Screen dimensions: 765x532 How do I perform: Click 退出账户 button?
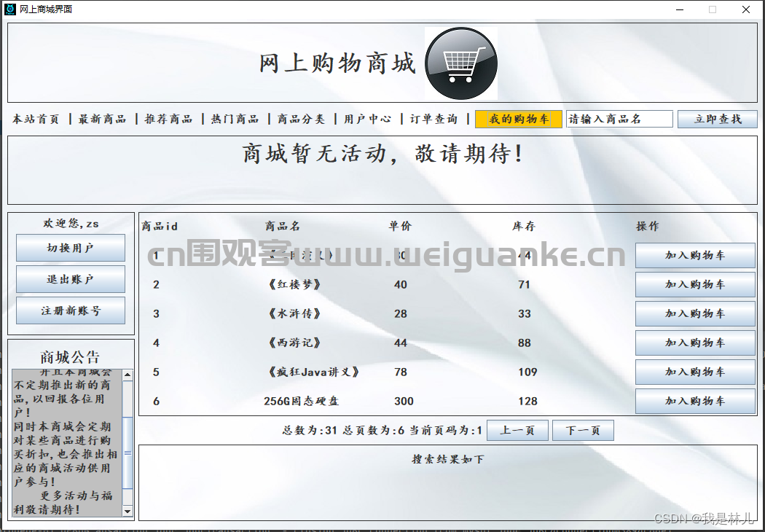click(71, 279)
